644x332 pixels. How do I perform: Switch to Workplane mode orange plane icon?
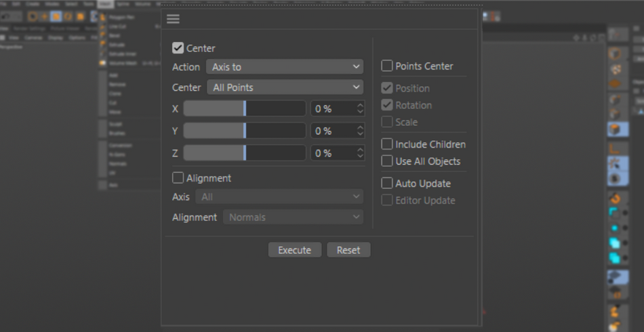pyautogui.click(x=615, y=84)
